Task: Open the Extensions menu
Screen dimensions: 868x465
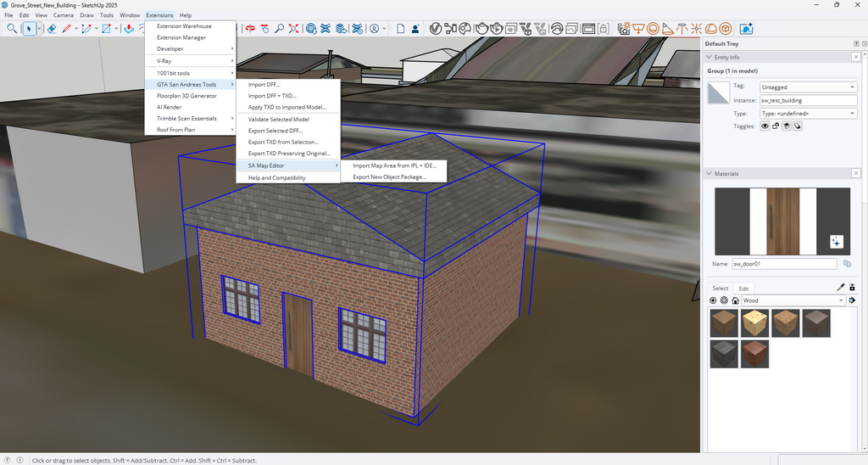Action: coord(159,15)
